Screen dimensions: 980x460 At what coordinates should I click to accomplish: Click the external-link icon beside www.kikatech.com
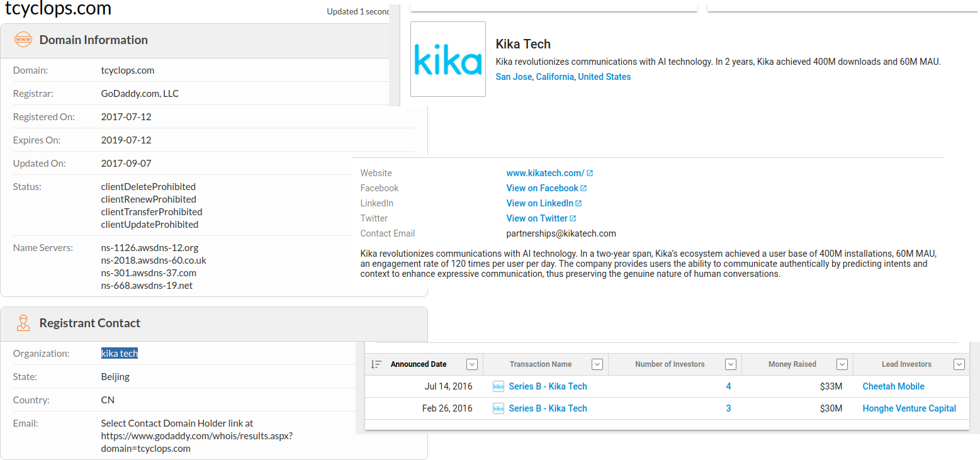coord(590,173)
